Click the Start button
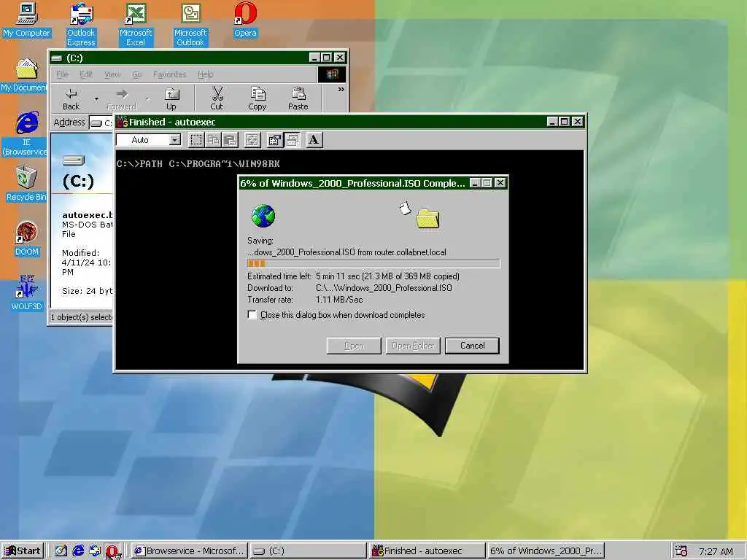The height and width of the screenshot is (560, 747). click(23, 551)
